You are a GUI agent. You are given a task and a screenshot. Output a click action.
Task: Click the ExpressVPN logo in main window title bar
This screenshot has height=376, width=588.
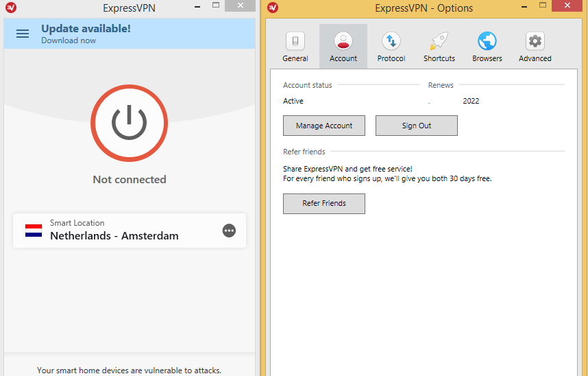point(11,7)
